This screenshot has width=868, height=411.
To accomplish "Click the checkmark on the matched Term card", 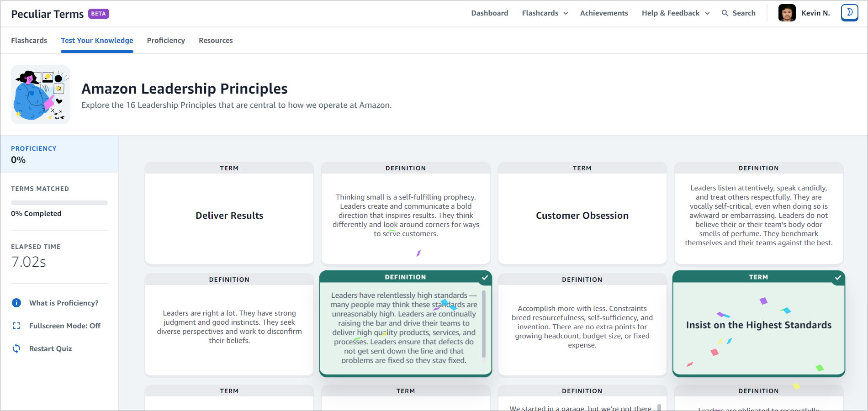I will coord(838,277).
